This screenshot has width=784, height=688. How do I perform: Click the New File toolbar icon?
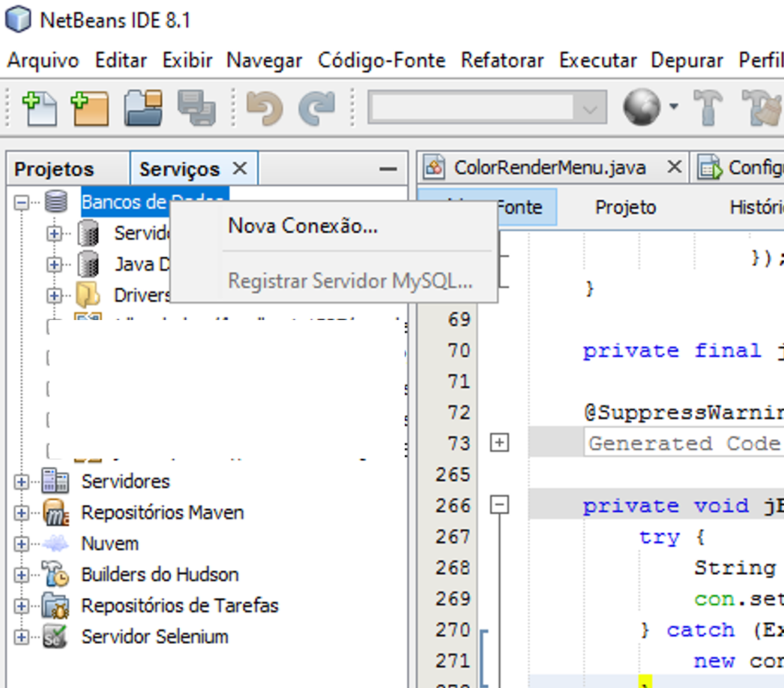click(40, 107)
